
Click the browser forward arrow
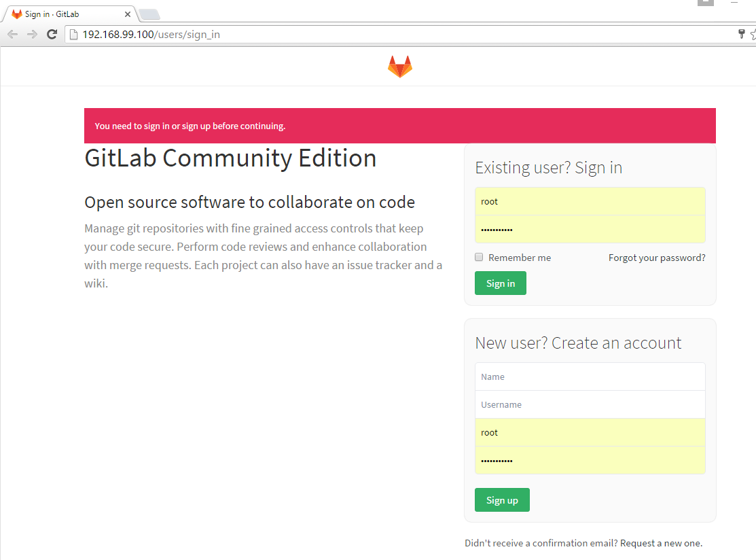(32, 34)
